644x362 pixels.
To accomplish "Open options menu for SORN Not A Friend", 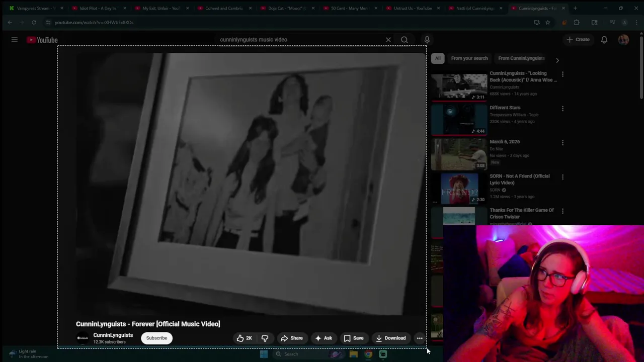I will pyautogui.click(x=562, y=177).
